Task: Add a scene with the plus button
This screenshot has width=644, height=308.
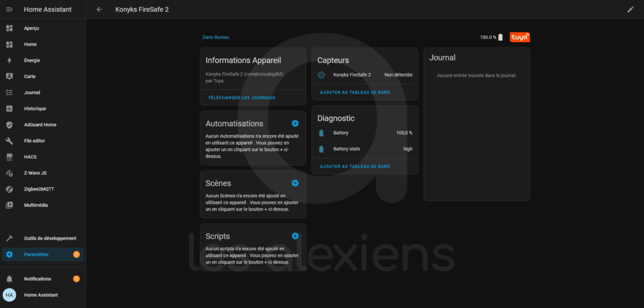Action: 295,183
